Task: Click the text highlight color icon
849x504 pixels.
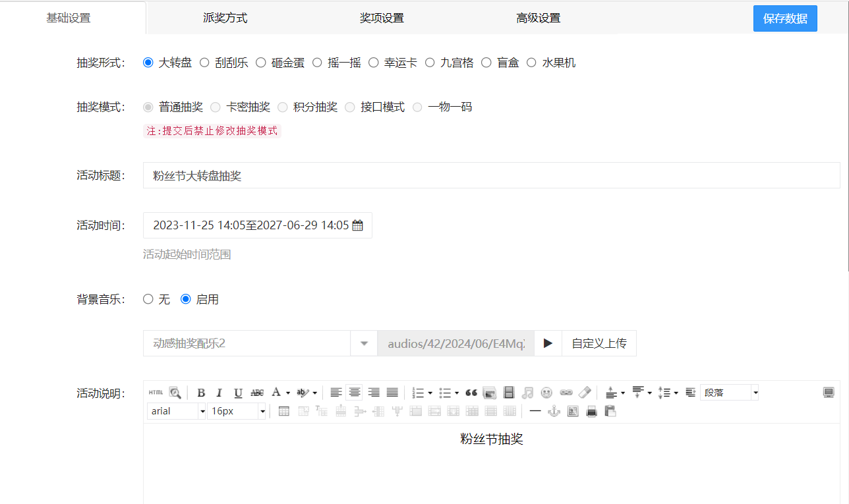Action: point(303,393)
